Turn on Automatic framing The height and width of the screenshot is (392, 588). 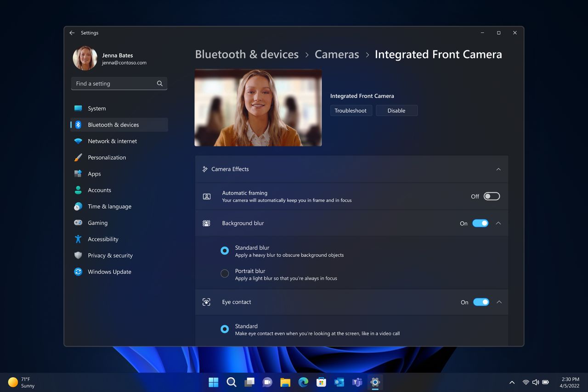coord(492,196)
